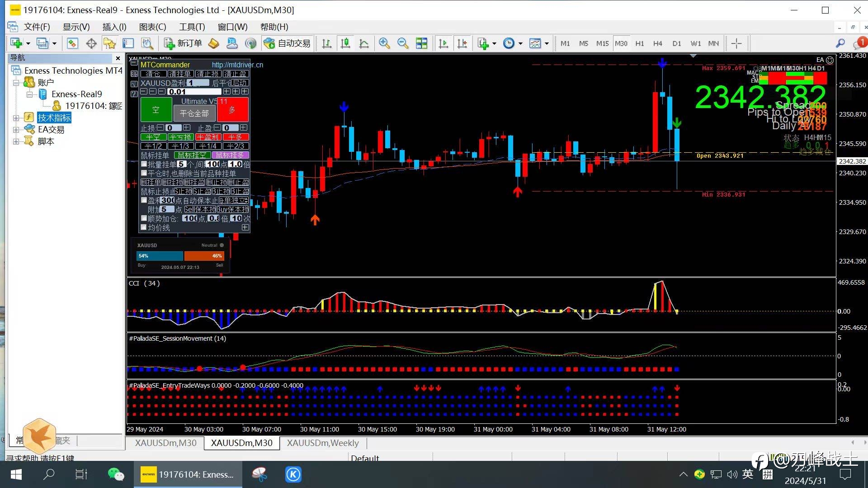Switch chart to candlestick display

(x=345, y=43)
